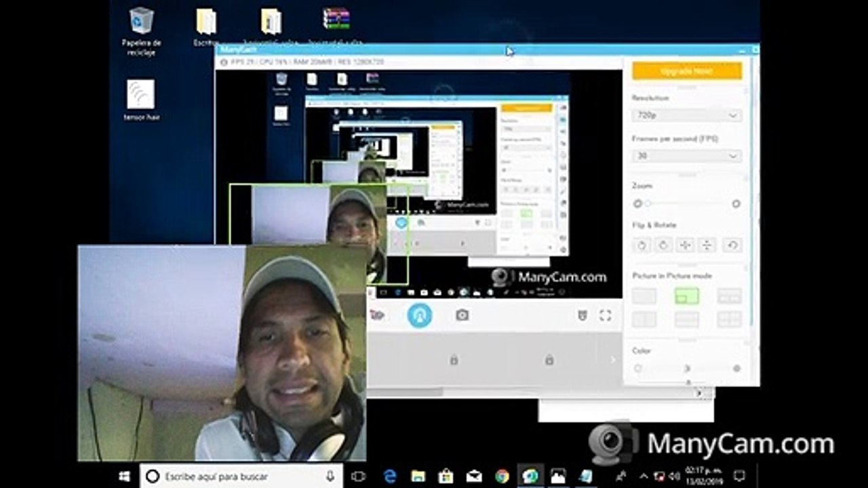
Task: Open Task View on the taskbar
Action: pyautogui.click(x=359, y=476)
